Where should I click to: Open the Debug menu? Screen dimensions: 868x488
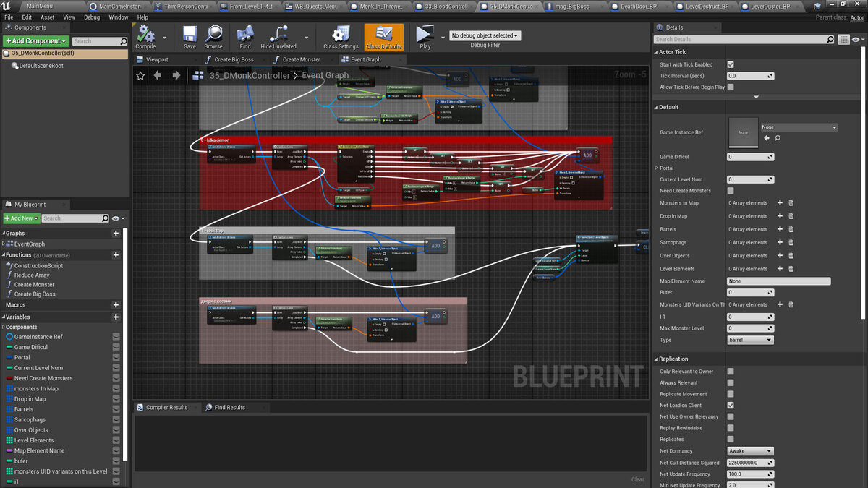pos(92,17)
